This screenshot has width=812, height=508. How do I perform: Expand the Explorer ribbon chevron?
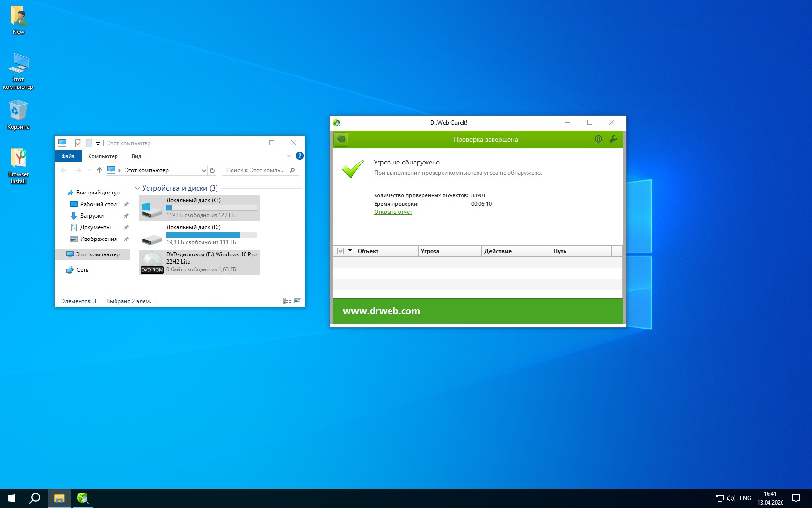[289, 156]
